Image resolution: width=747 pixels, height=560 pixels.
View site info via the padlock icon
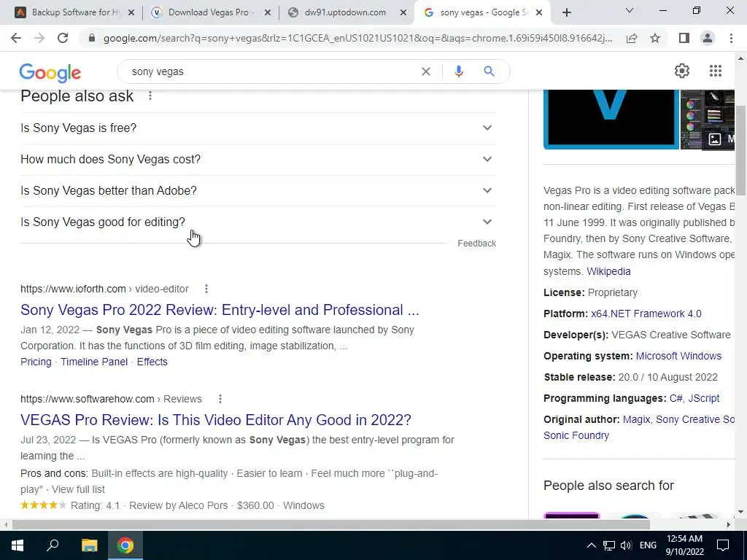pos(91,38)
